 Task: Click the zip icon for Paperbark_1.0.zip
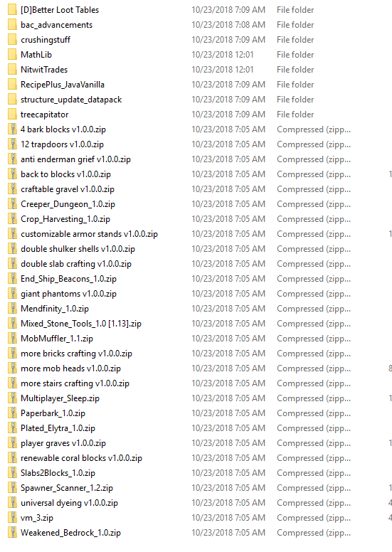point(12,413)
